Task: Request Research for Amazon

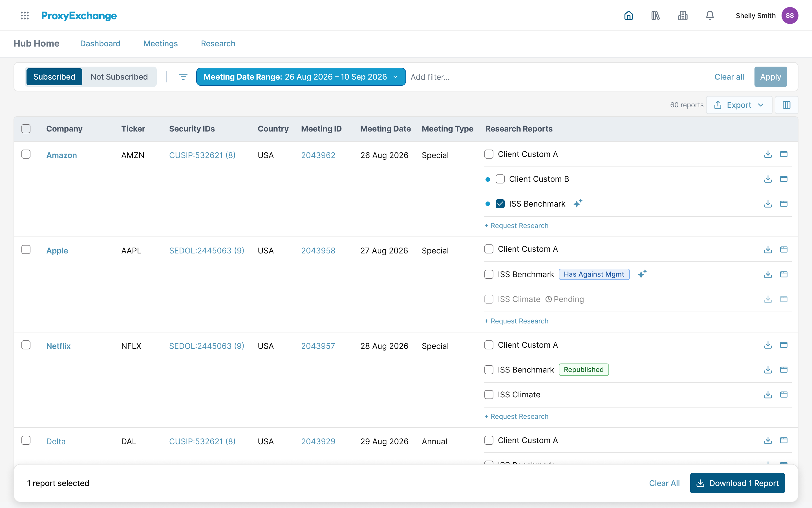Action: tap(517, 226)
